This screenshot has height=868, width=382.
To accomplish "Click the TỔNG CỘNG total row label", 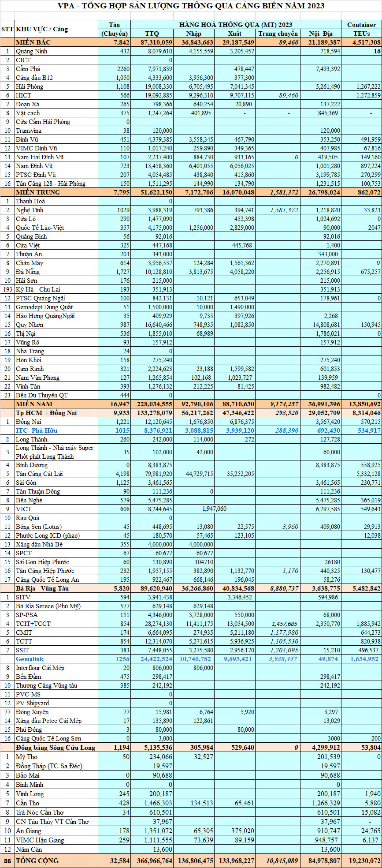I will point(37,861).
